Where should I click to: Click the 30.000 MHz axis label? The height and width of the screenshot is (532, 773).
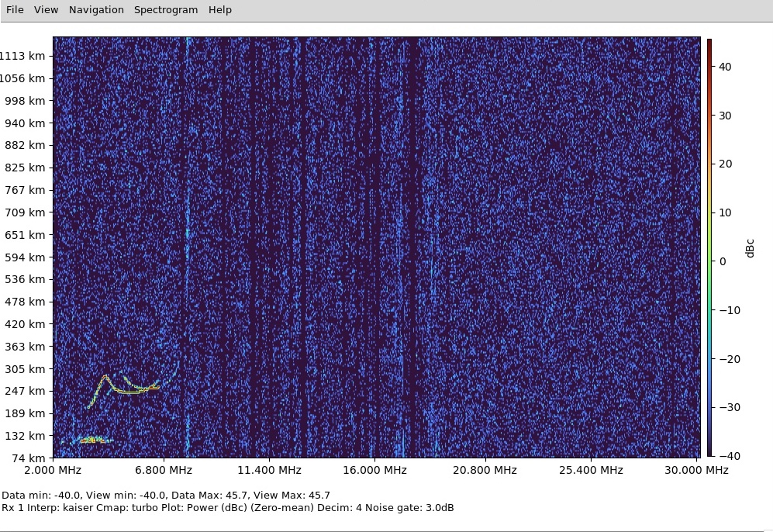[696, 471]
